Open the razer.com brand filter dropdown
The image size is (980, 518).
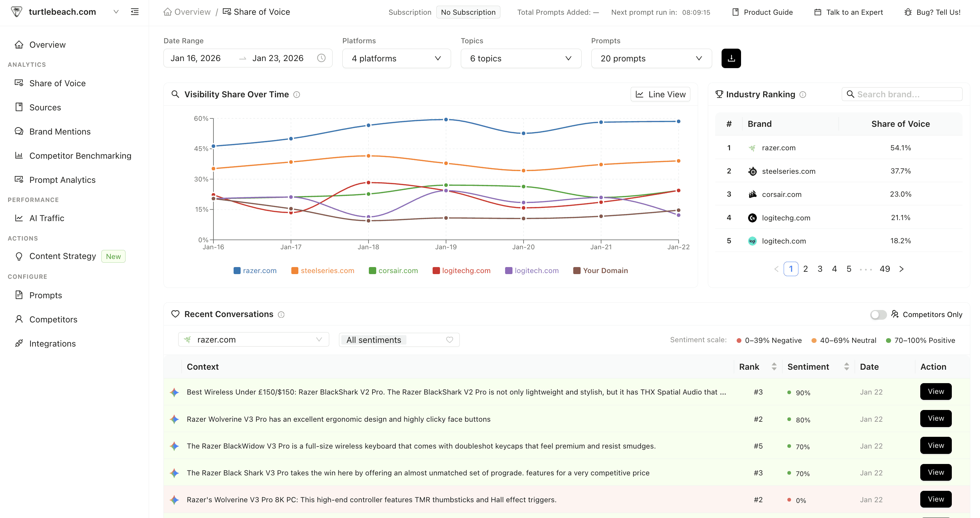[x=253, y=340]
